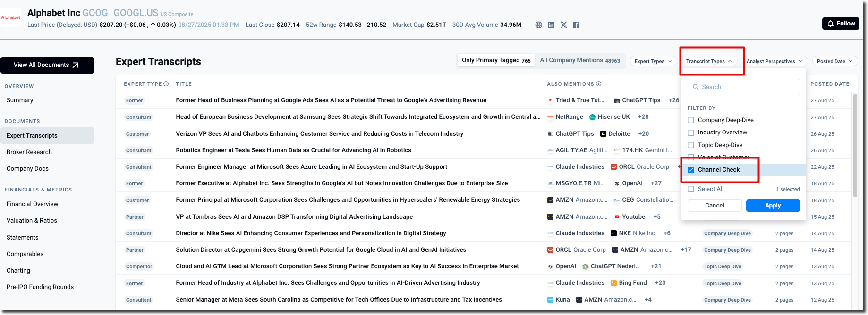The image size is (868, 315).
Task: Uncheck the Channel Check checkbox
Action: [691, 170]
